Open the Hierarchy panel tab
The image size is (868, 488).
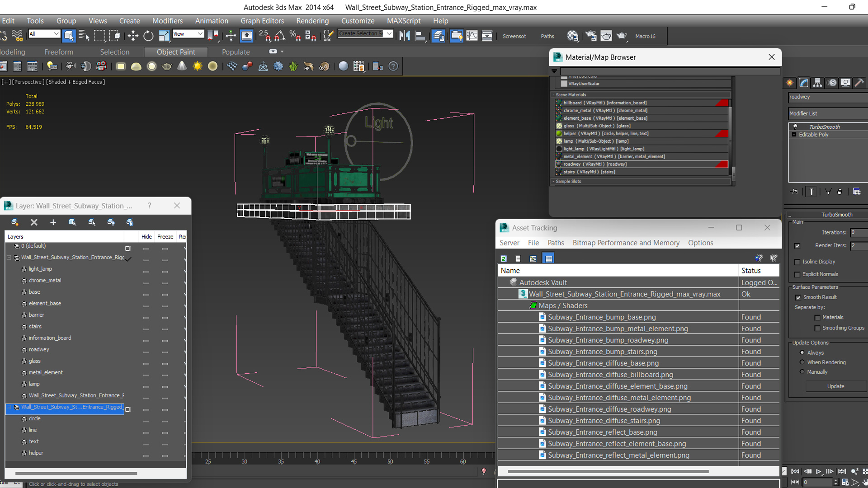click(817, 83)
